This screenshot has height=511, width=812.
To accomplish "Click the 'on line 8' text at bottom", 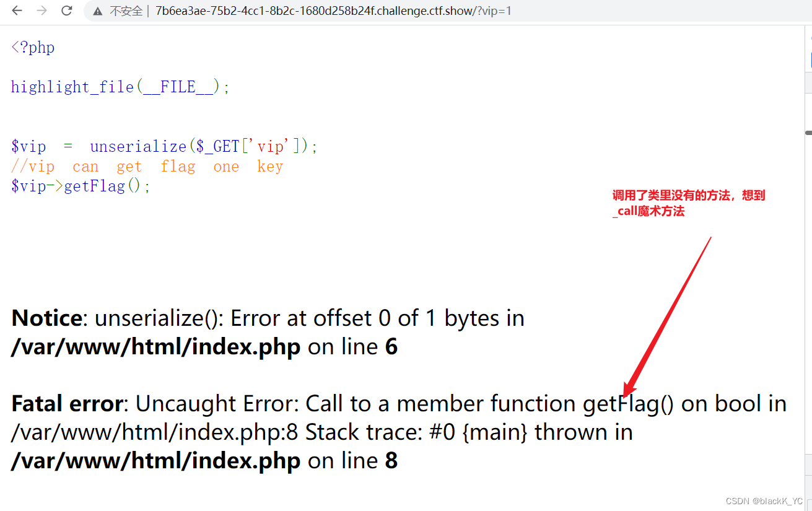I will pyautogui.click(x=353, y=461).
